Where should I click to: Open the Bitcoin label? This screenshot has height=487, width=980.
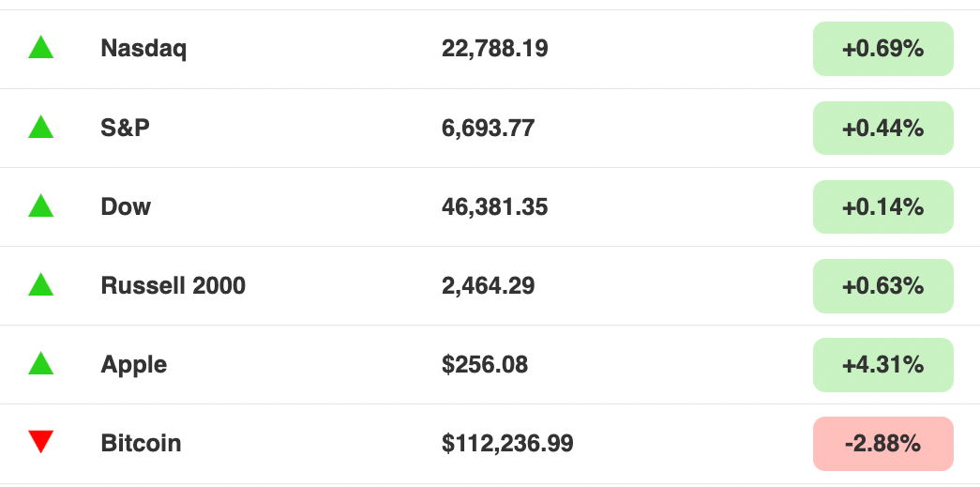[x=141, y=443]
